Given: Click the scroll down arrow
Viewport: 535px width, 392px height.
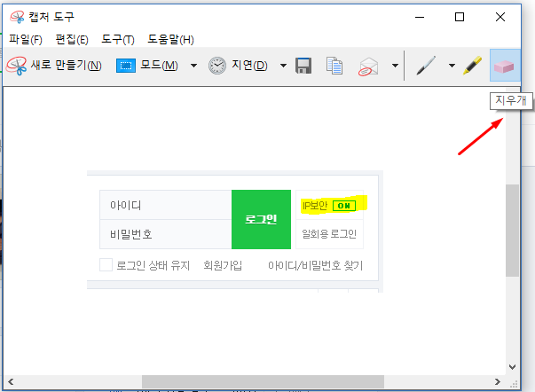Looking at the screenshot, I should point(512,367).
